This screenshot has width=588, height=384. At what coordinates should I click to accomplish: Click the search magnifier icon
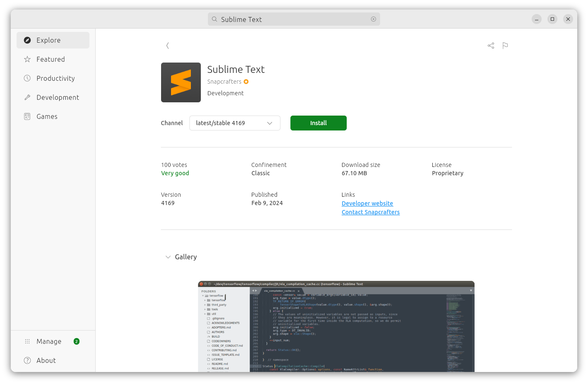(214, 19)
